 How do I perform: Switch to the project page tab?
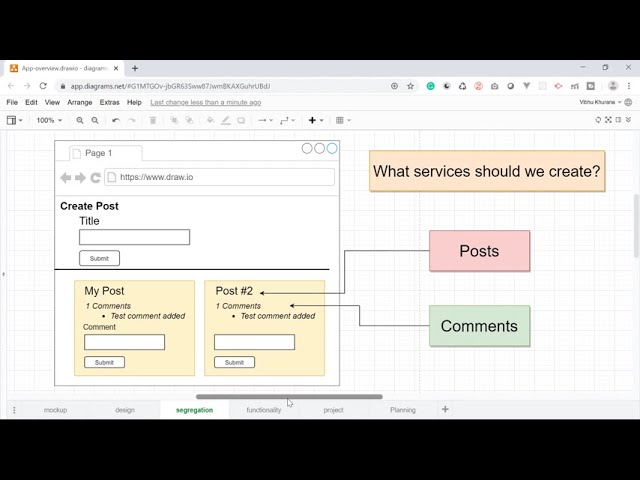click(x=333, y=410)
